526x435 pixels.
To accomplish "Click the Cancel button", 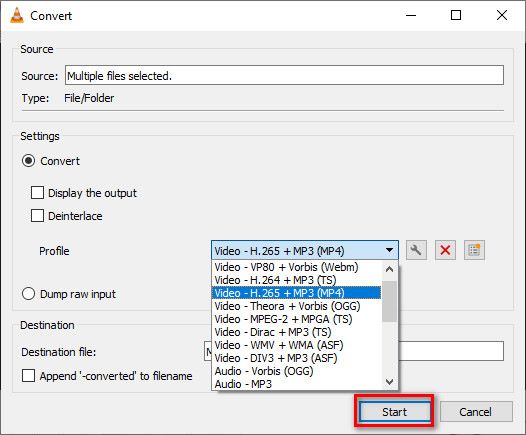I will click(476, 412).
